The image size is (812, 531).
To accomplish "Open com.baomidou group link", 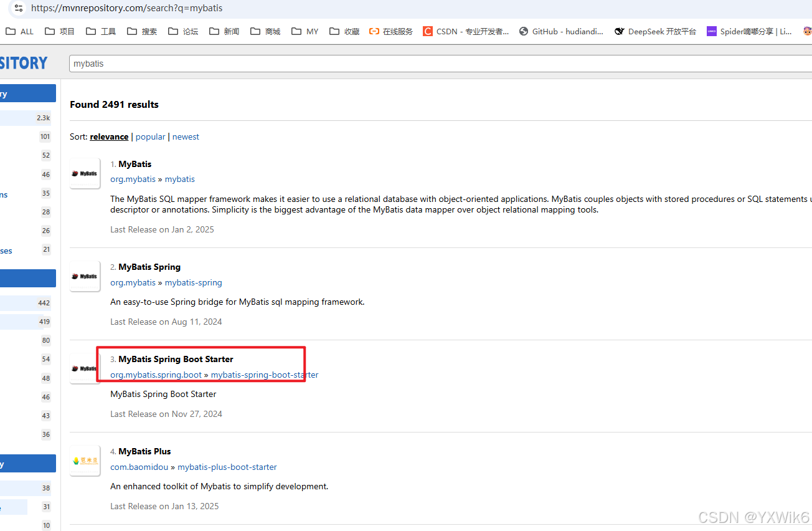I will pyautogui.click(x=139, y=467).
